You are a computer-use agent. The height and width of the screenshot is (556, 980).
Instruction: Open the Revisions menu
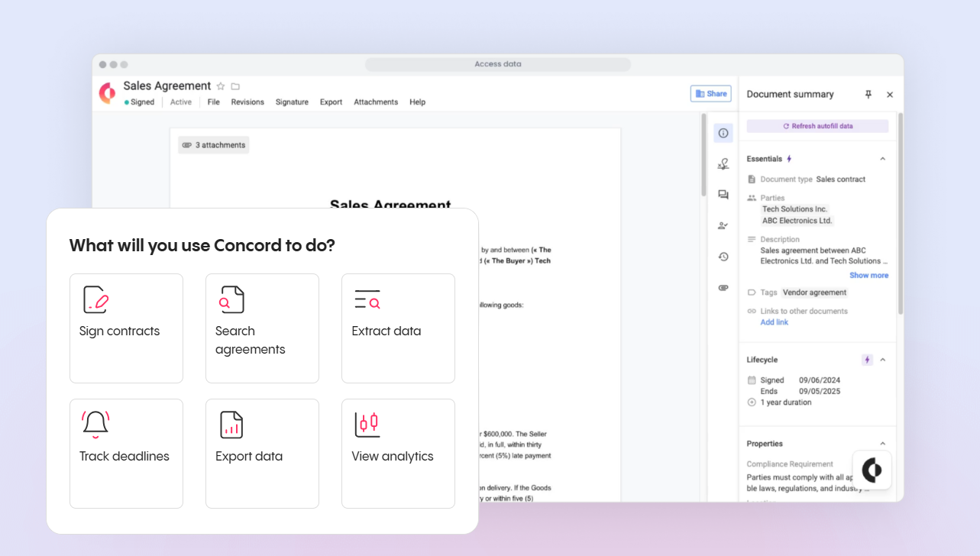click(247, 102)
